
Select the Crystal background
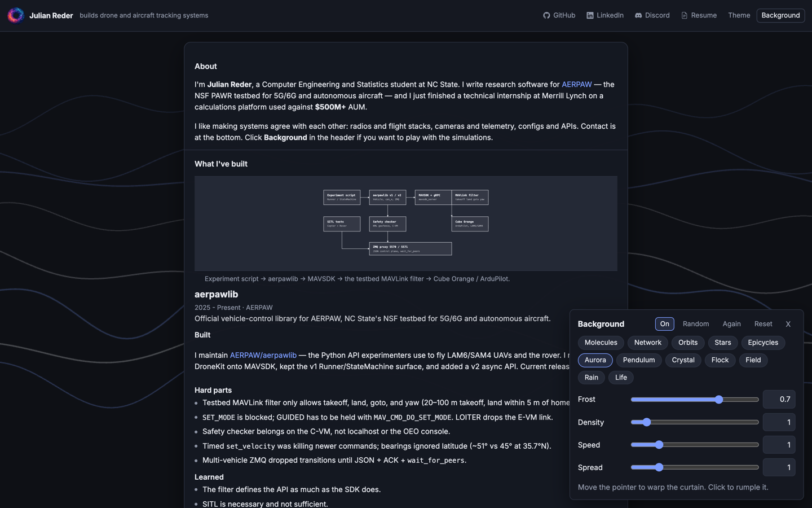click(683, 360)
